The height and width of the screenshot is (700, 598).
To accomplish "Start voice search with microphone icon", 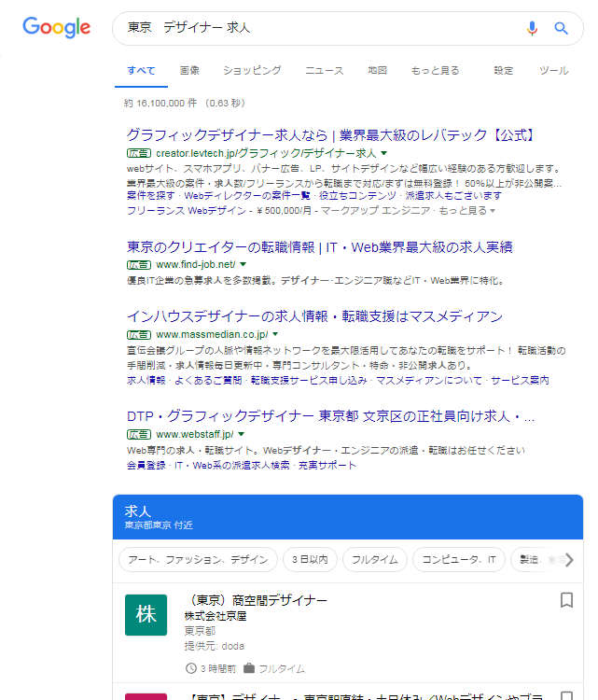I will click(532, 28).
